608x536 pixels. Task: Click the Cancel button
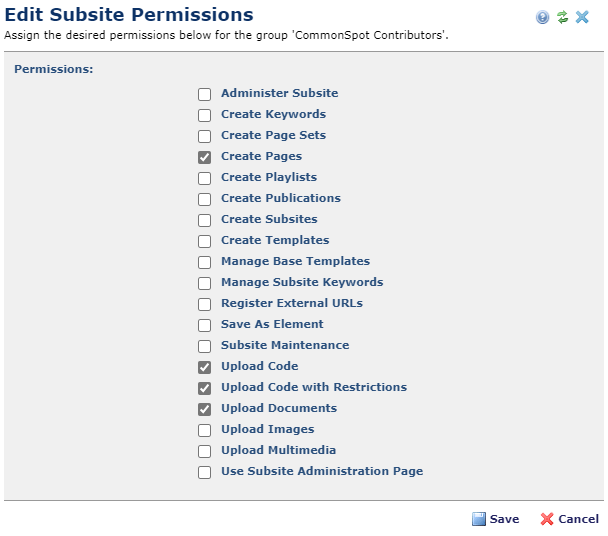(x=569, y=519)
